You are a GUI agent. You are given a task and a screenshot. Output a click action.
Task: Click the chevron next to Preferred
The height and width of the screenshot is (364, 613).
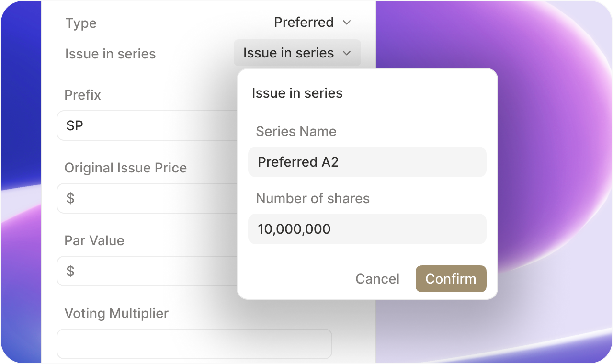coord(347,22)
